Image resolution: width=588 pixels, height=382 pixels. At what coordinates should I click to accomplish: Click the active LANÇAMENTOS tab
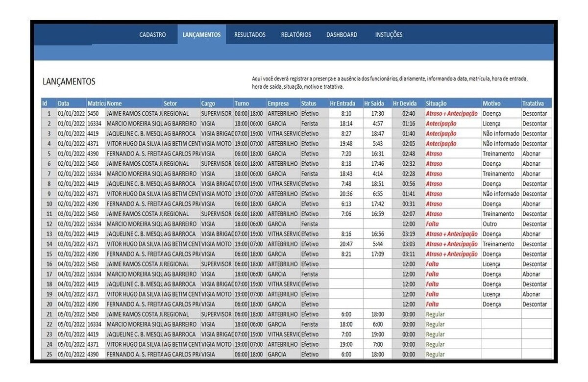pos(201,35)
